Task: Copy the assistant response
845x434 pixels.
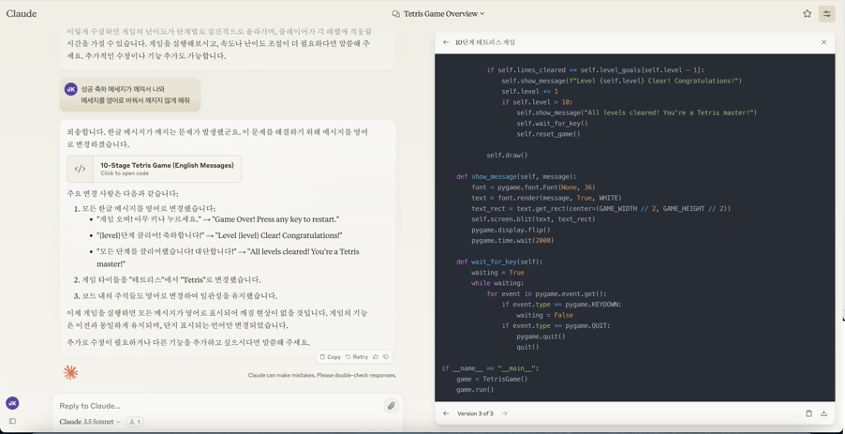Action: point(330,357)
